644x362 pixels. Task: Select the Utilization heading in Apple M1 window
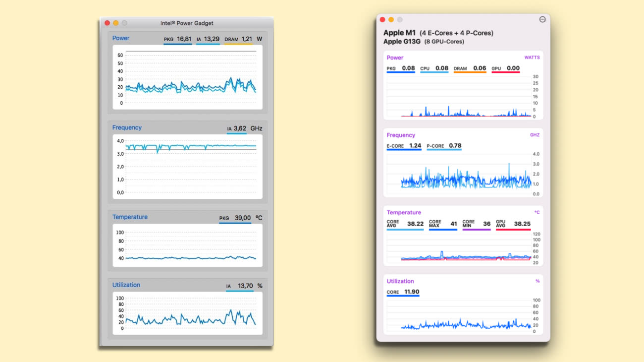click(400, 281)
